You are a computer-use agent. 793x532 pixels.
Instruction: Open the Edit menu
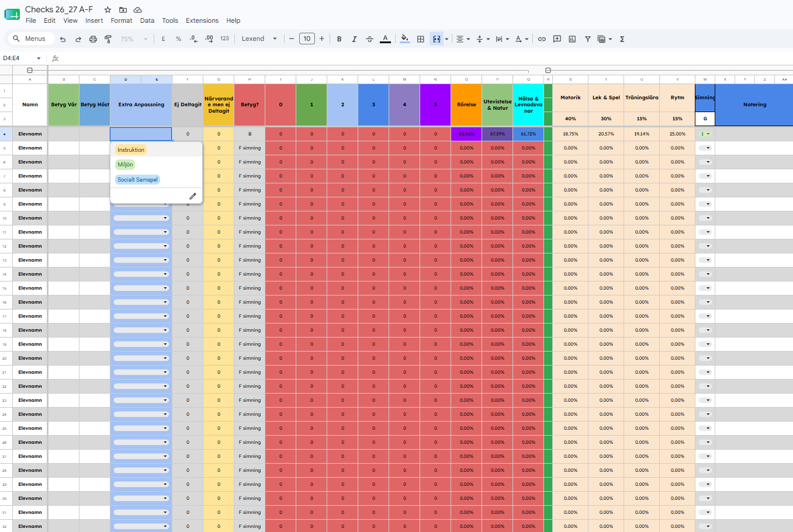[50, 20]
